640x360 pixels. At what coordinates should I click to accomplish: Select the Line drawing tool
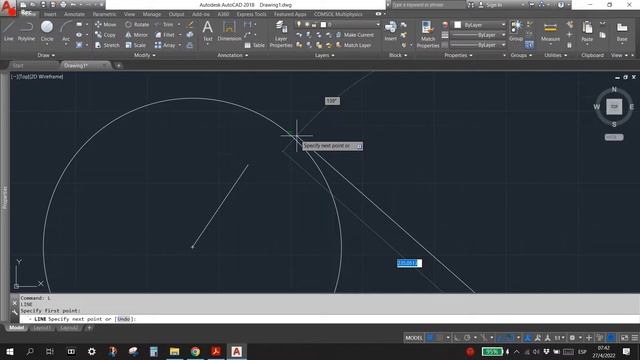click(x=9, y=31)
